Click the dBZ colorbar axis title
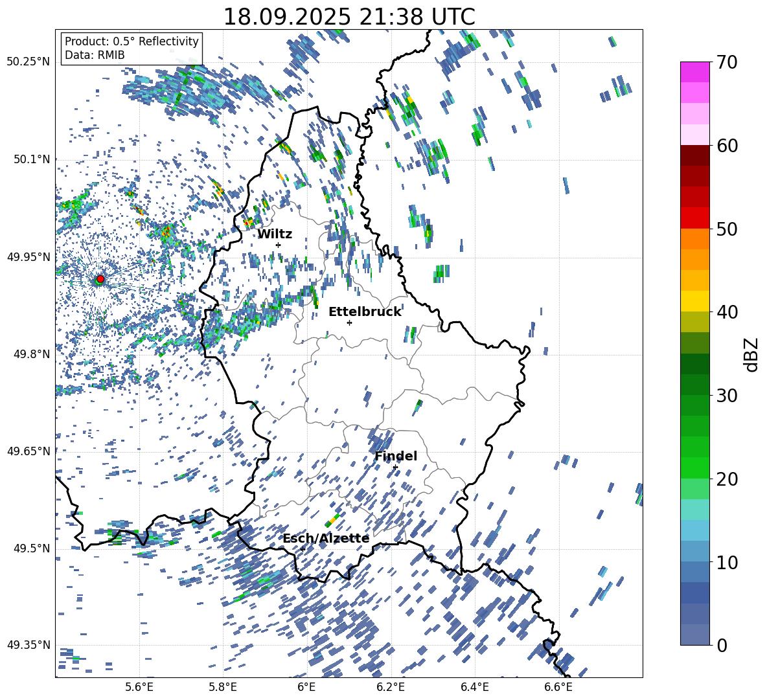The image size is (767, 700). [751, 354]
